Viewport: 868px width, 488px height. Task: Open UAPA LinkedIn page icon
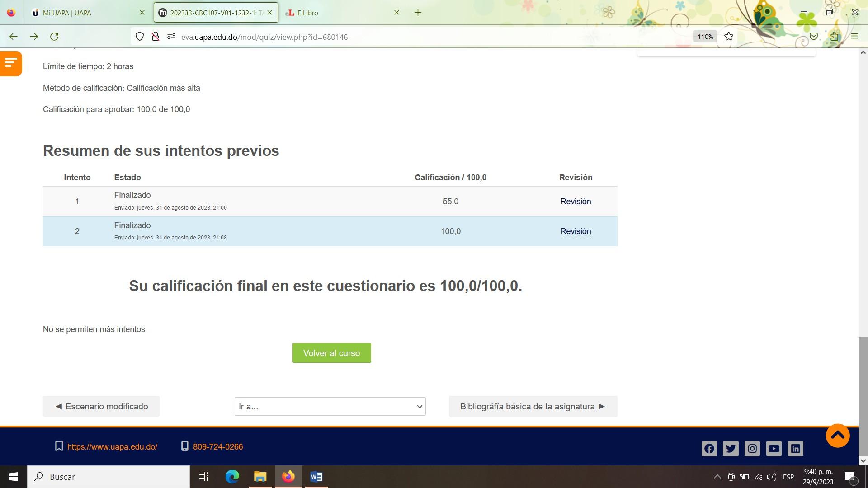tap(795, 449)
